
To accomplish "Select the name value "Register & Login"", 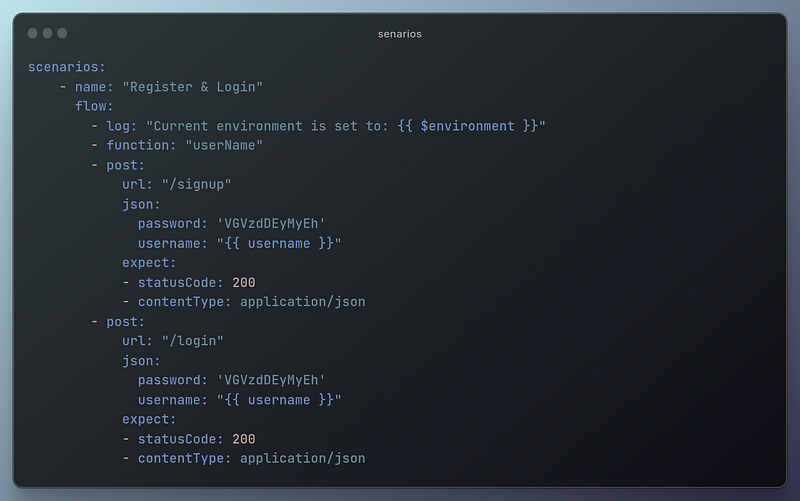I will click(192, 87).
